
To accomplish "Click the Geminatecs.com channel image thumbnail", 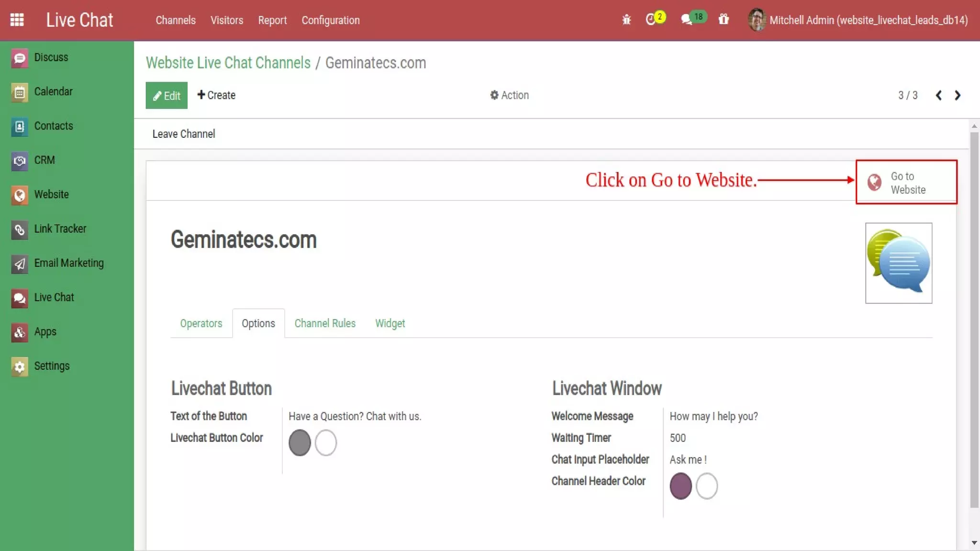I will 898,263.
